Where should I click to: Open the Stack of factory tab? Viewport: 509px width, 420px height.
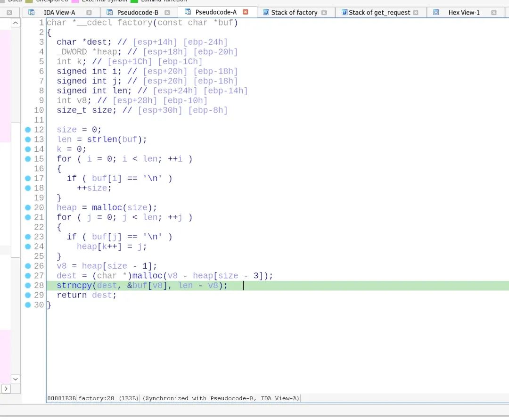click(294, 12)
